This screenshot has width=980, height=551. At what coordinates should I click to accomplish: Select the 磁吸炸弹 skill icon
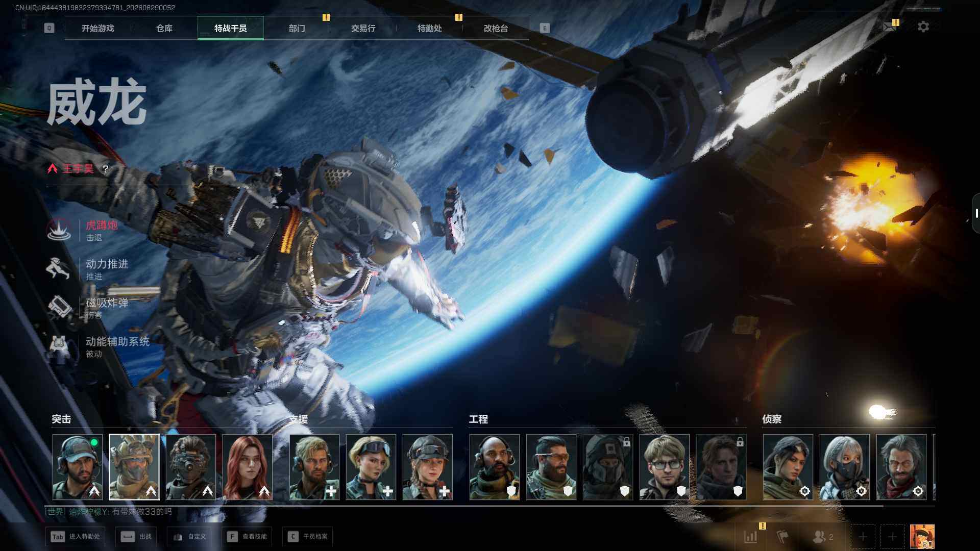[59, 307]
